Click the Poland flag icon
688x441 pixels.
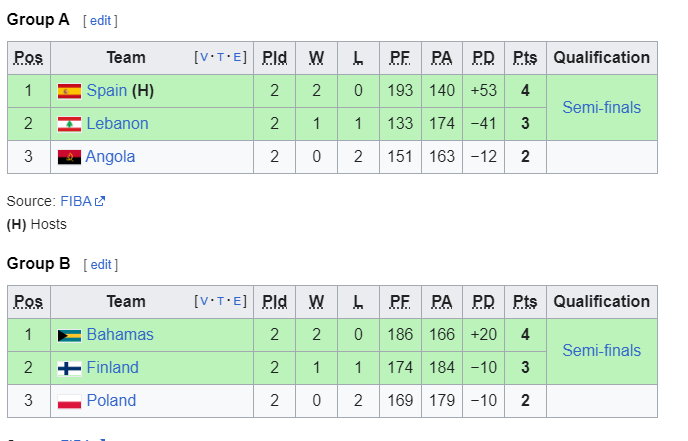69,401
